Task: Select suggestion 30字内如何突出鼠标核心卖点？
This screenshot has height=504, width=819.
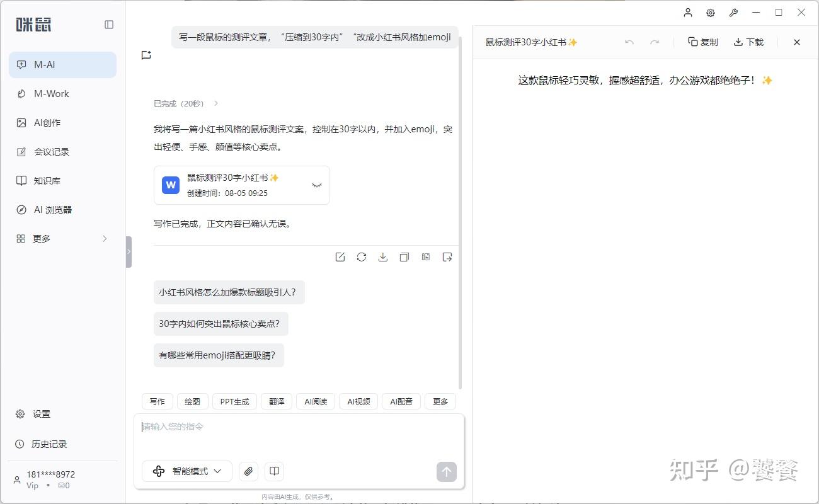Action: [221, 324]
